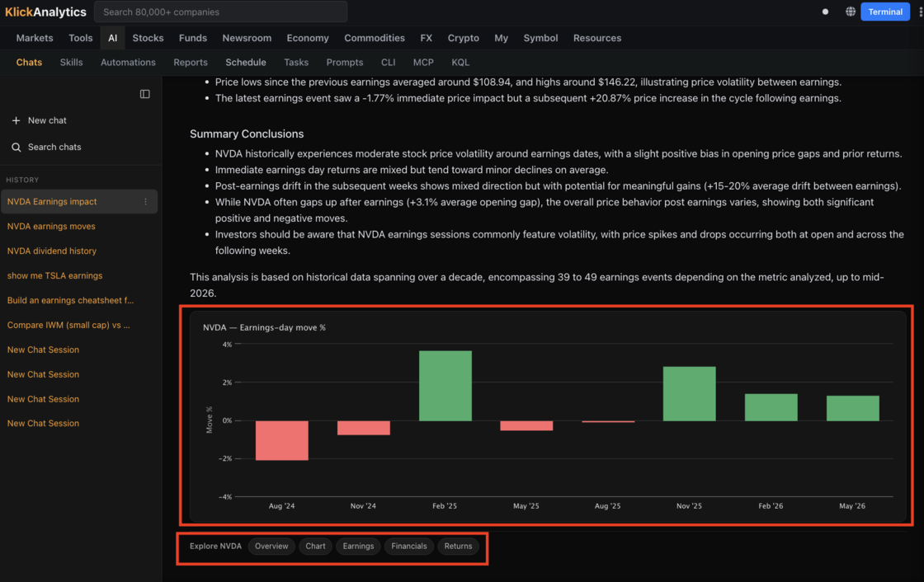Switch to the KQL tab

pyautogui.click(x=460, y=63)
